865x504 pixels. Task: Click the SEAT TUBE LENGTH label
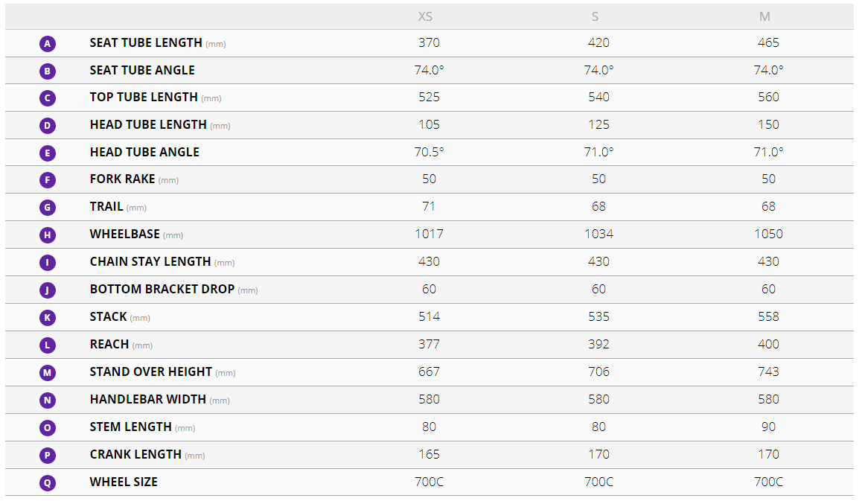[146, 43]
